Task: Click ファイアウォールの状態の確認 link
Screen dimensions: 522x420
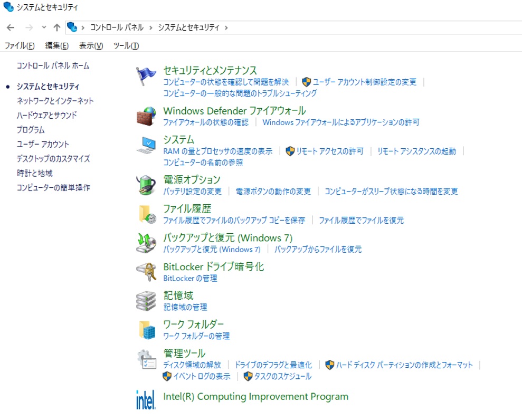Action: click(x=206, y=122)
